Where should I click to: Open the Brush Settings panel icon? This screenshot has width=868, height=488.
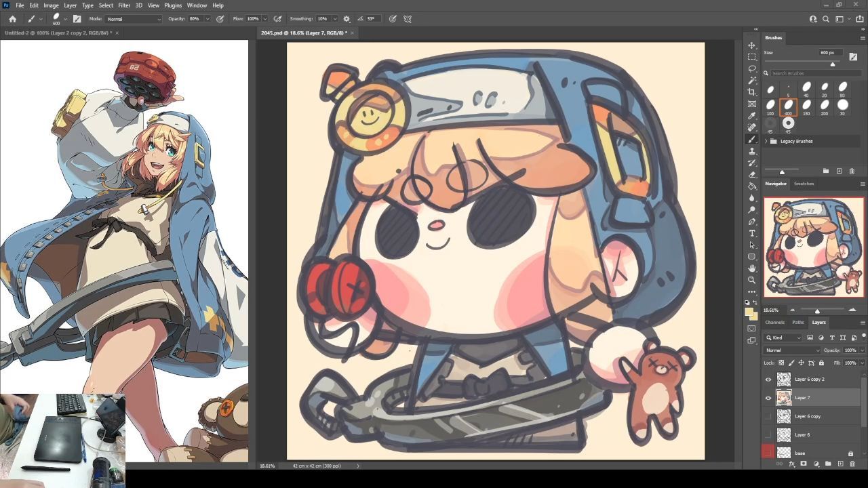click(x=77, y=19)
